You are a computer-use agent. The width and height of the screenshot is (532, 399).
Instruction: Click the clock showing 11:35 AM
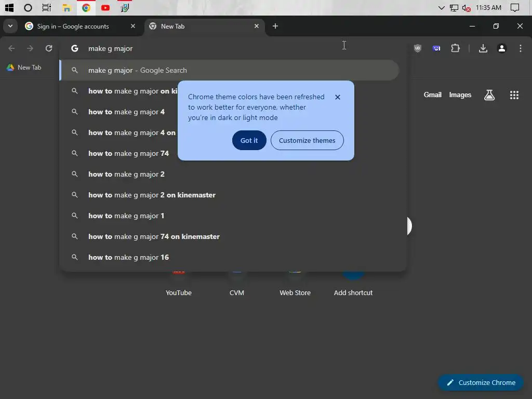point(488,8)
